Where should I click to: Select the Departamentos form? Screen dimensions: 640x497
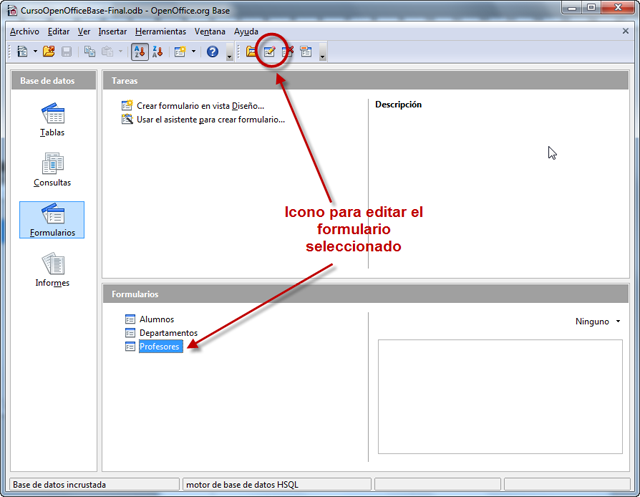click(168, 333)
